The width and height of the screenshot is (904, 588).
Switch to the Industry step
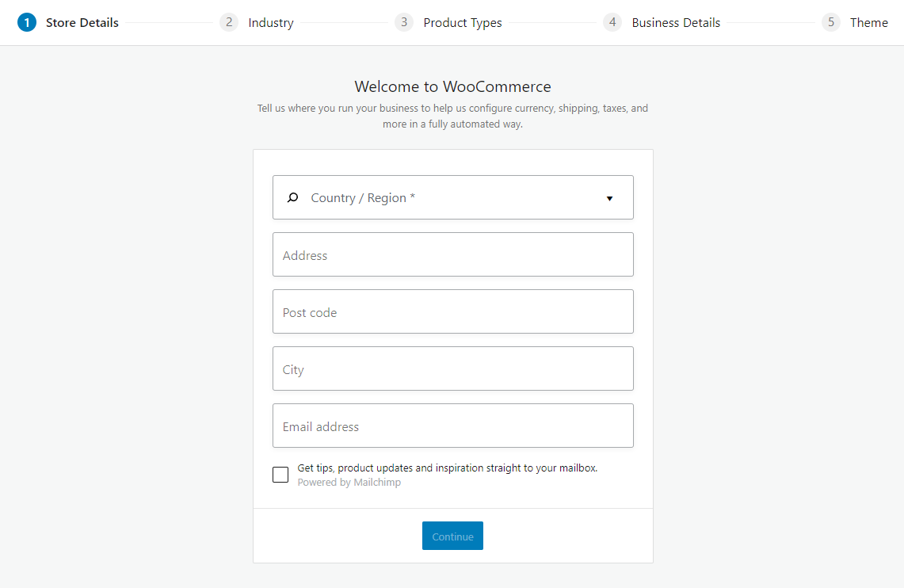(x=271, y=22)
